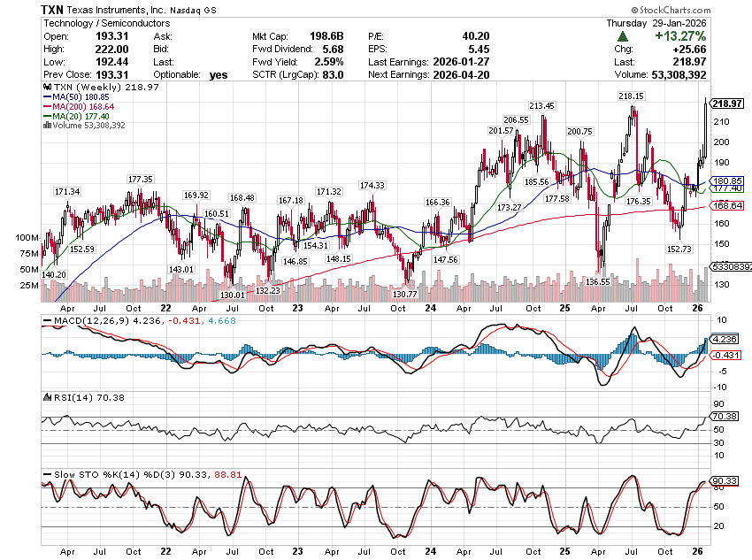Image resolution: width=752 pixels, height=560 pixels.
Task: Click the 130.01 low price annotation
Action: [x=233, y=294]
